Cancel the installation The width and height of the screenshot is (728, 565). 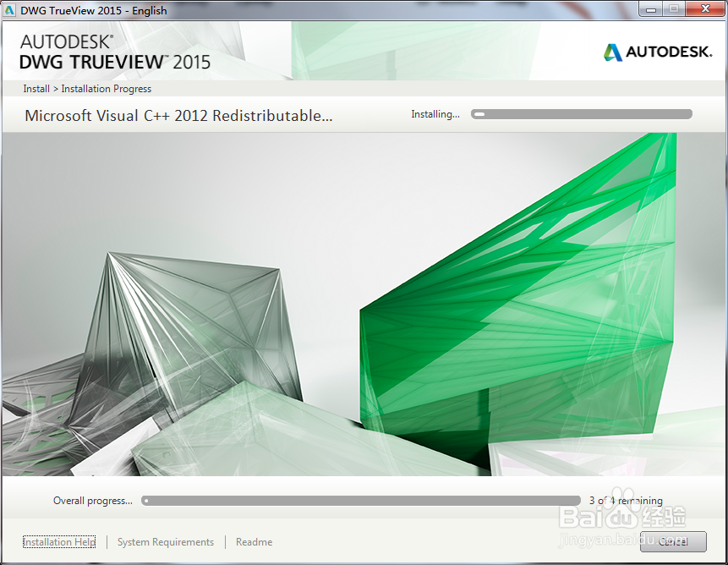[x=673, y=541]
